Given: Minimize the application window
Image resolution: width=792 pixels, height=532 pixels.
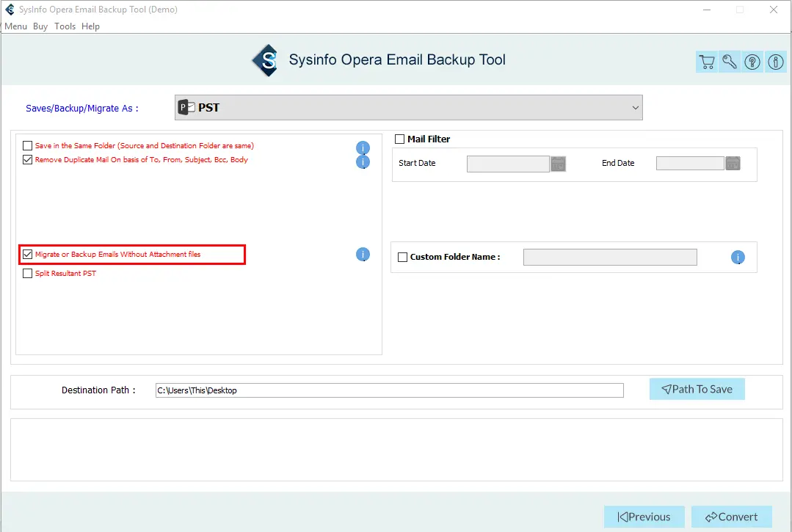Looking at the screenshot, I should (x=707, y=10).
